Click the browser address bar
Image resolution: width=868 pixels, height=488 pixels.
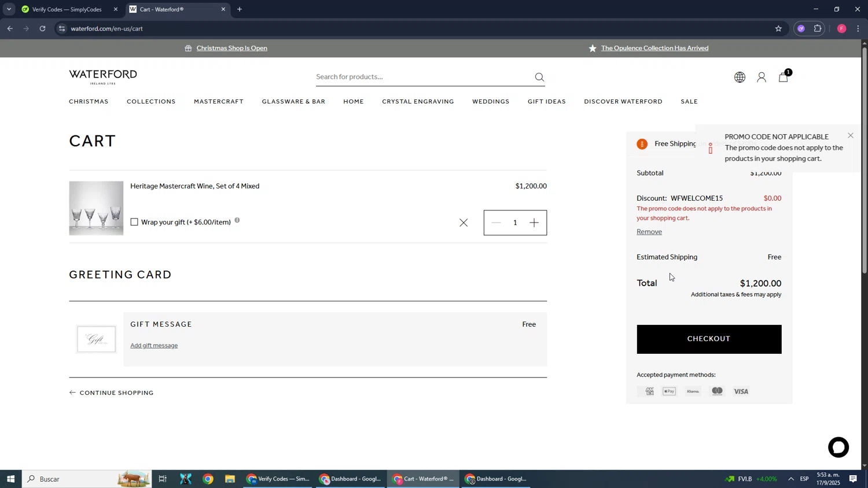(417, 28)
